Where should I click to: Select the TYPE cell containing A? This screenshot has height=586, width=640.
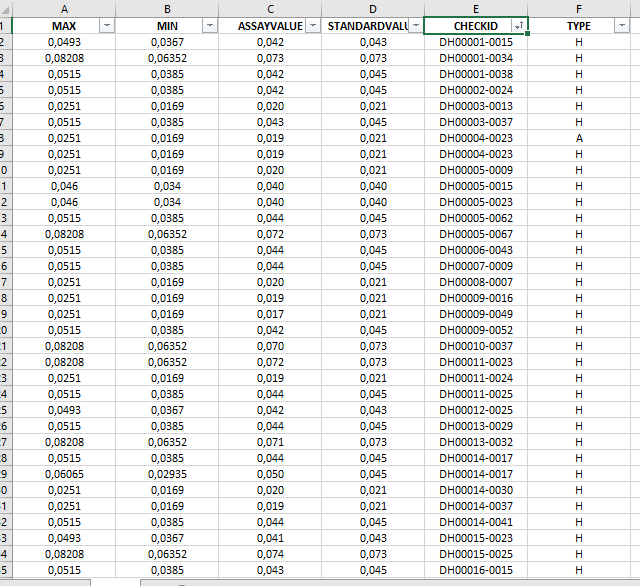pyautogui.click(x=579, y=138)
